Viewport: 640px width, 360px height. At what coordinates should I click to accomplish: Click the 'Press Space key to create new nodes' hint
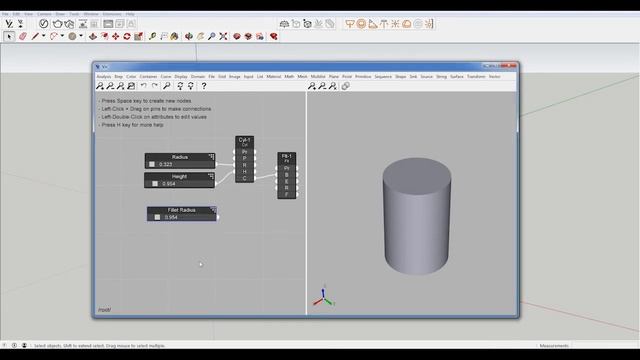pos(146,101)
